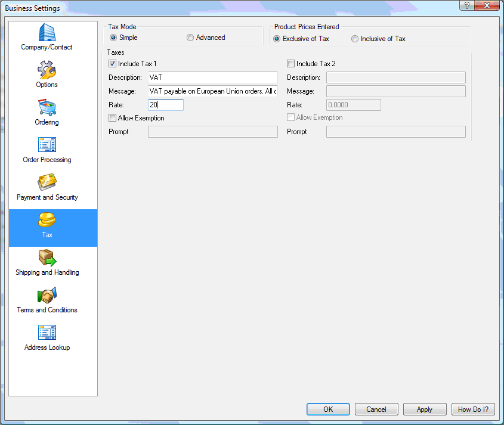Select the Tax coins icon
Image resolution: width=504 pixels, height=425 pixels.
tap(47, 220)
